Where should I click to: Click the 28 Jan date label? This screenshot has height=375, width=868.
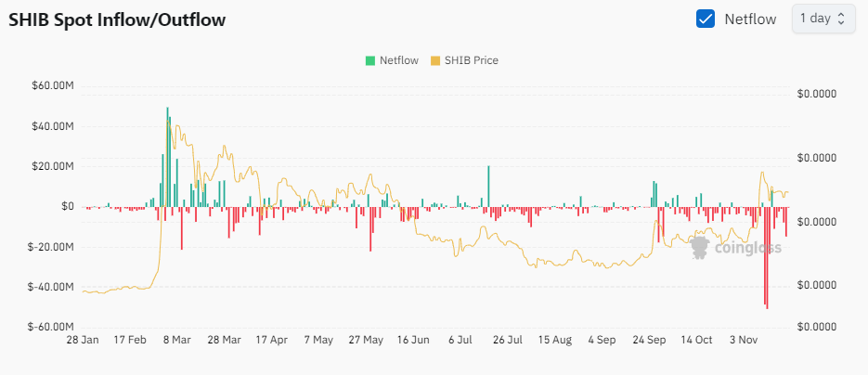coord(82,340)
